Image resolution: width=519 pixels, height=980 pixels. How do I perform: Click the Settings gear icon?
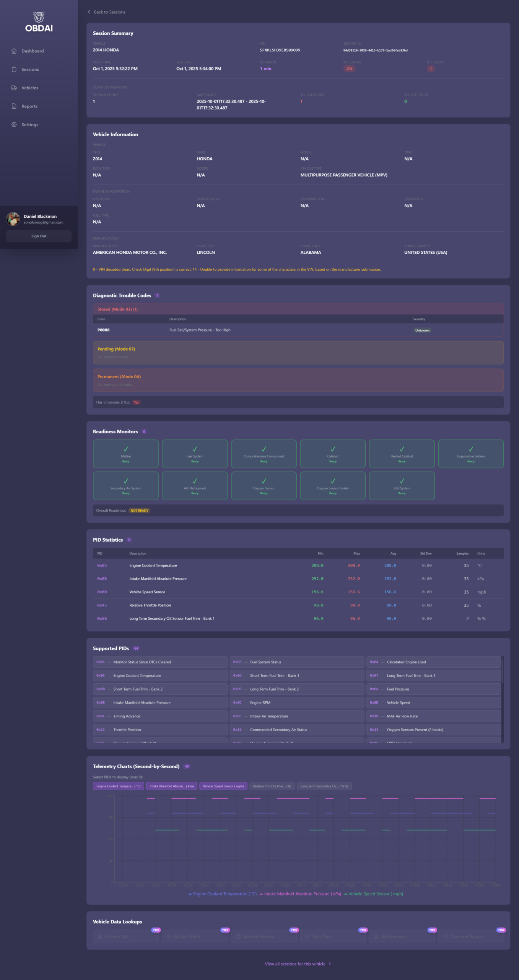pyautogui.click(x=14, y=124)
